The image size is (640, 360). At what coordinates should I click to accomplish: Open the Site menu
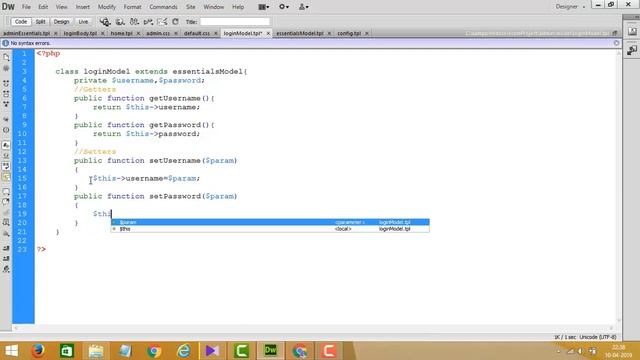tap(191, 7)
